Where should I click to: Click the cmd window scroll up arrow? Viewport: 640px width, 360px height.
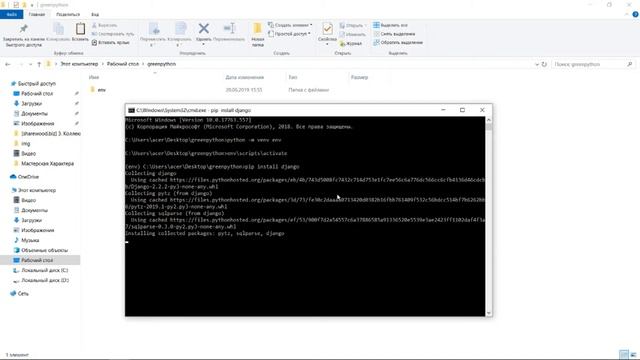pos(489,120)
